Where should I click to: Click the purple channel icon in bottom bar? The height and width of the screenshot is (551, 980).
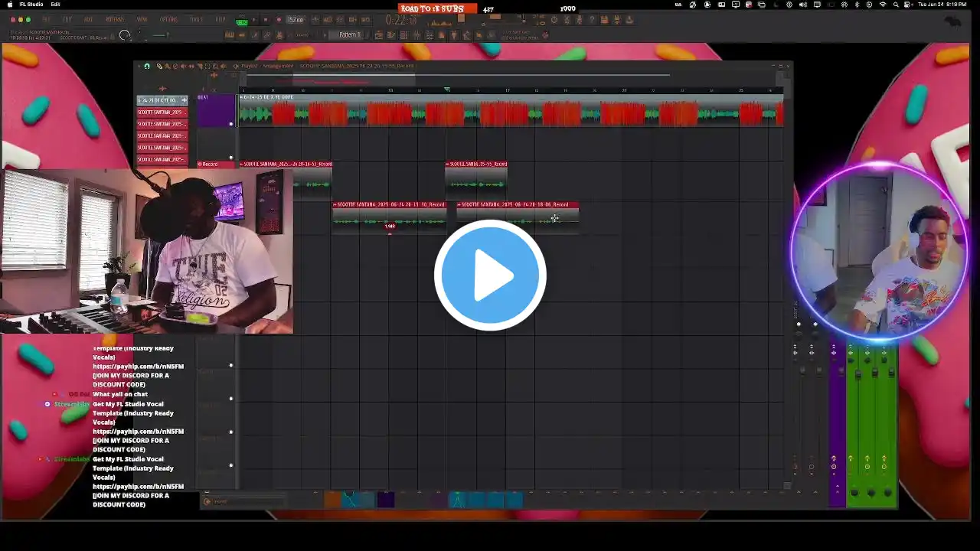[x=386, y=500]
